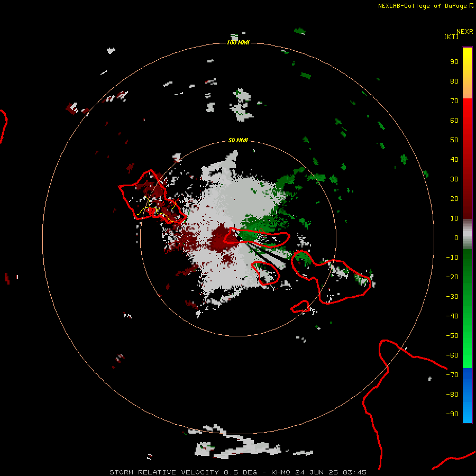Pick the blue segment at color bar bottom
This screenshot has height=476, width=476.
[x=467, y=396]
